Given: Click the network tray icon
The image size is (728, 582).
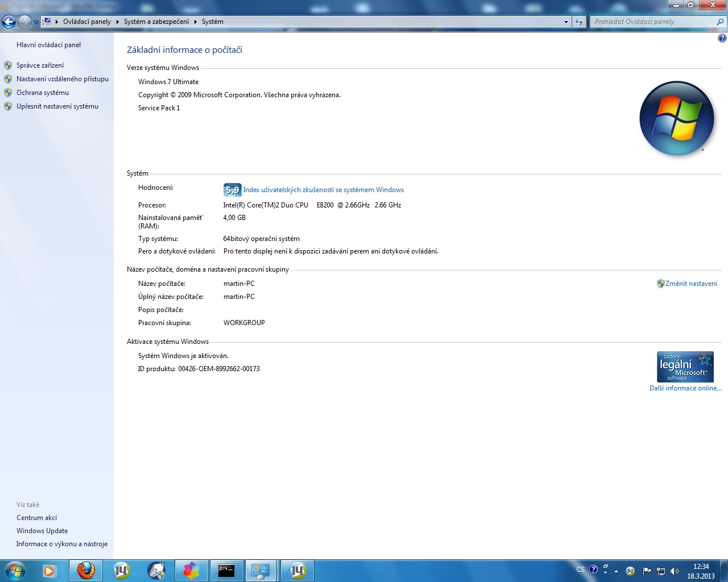Looking at the screenshot, I should [661, 571].
